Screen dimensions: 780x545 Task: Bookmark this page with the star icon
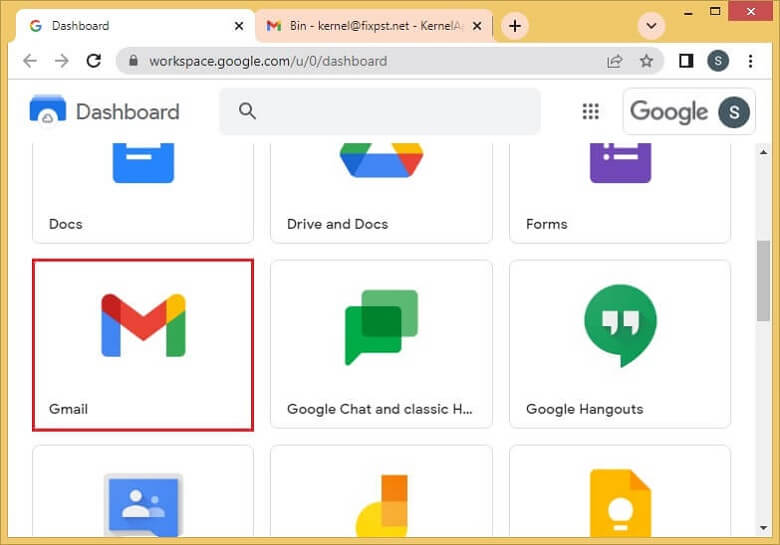coord(646,61)
